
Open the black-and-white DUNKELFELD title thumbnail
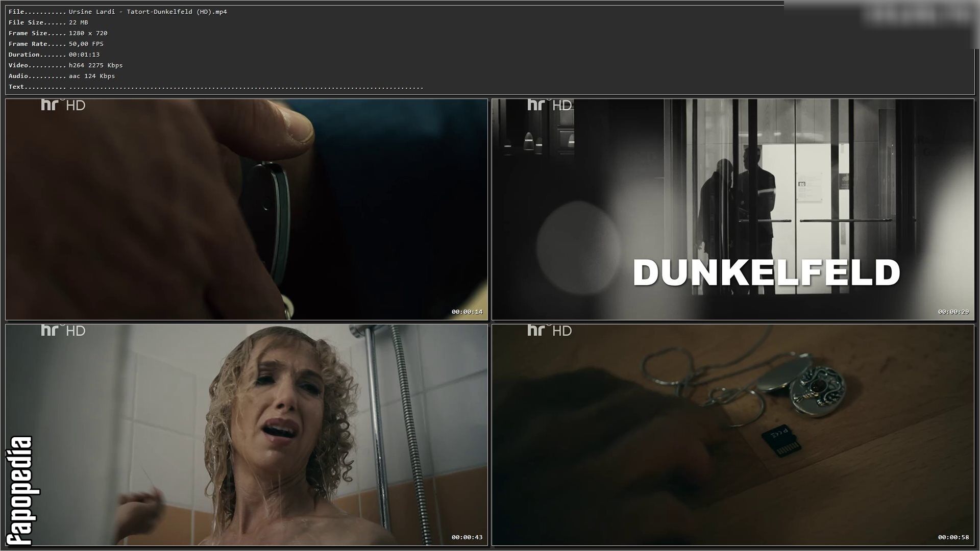coord(733,210)
